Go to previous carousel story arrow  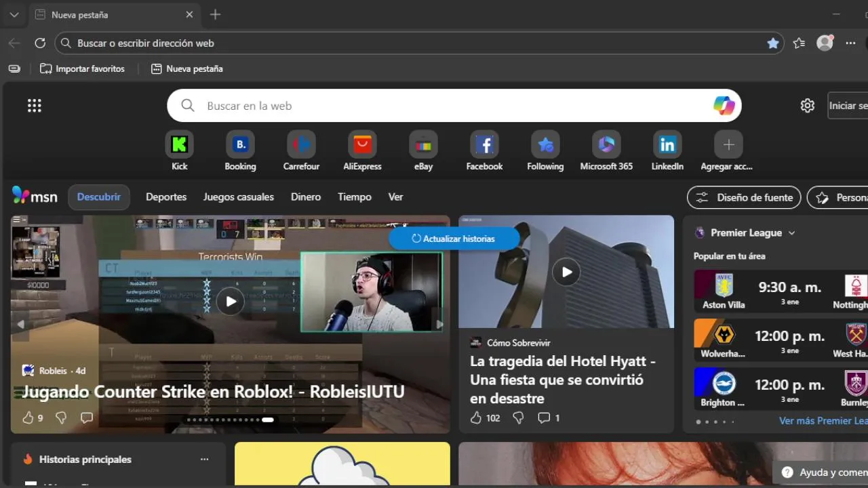pos(20,324)
